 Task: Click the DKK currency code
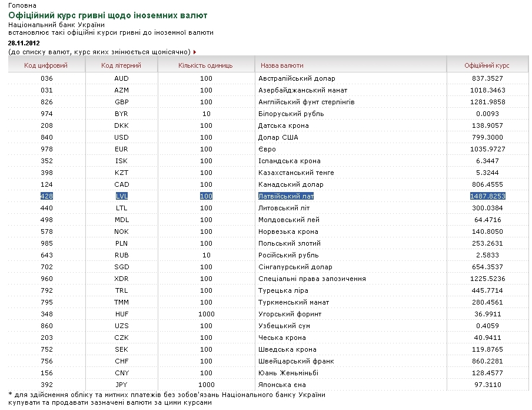(x=121, y=125)
